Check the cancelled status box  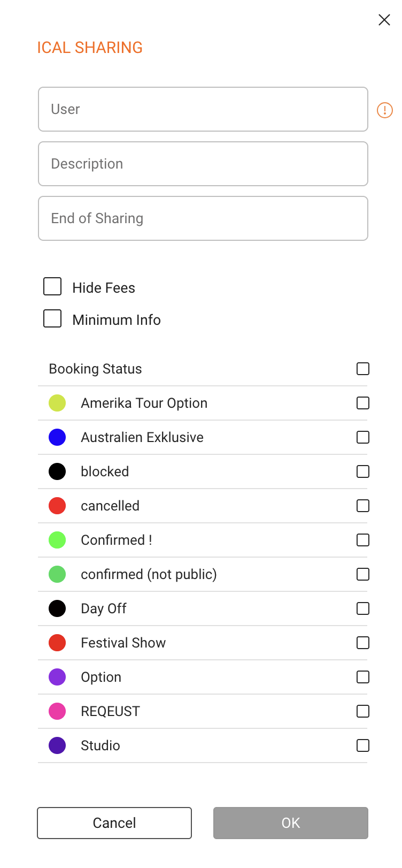363,506
